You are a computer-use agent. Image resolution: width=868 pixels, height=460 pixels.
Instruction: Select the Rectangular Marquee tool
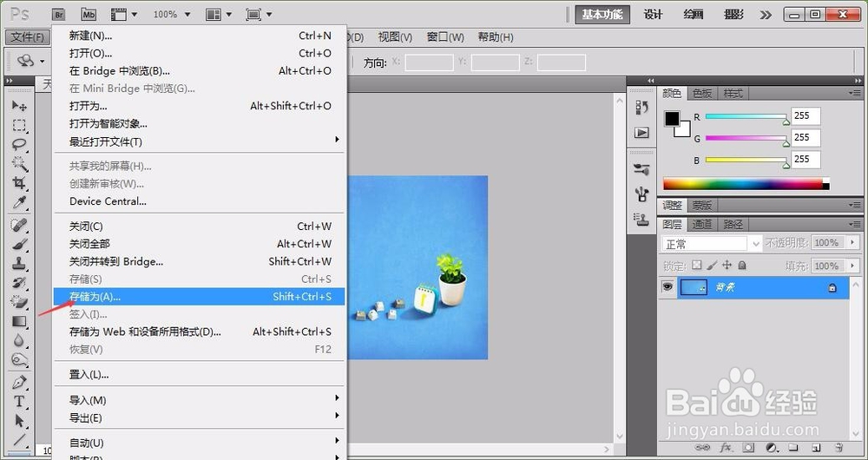[x=19, y=125]
